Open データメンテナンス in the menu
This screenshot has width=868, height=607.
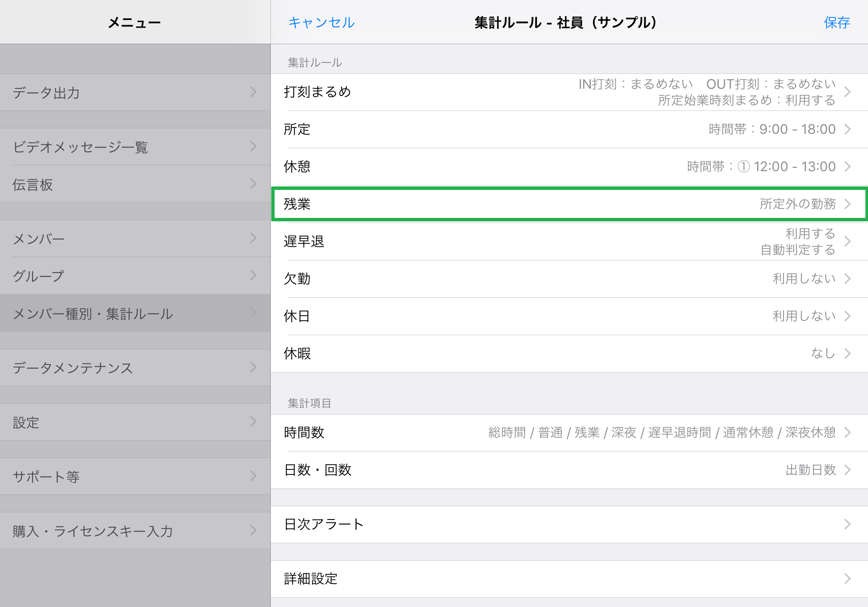(x=135, y=367)
